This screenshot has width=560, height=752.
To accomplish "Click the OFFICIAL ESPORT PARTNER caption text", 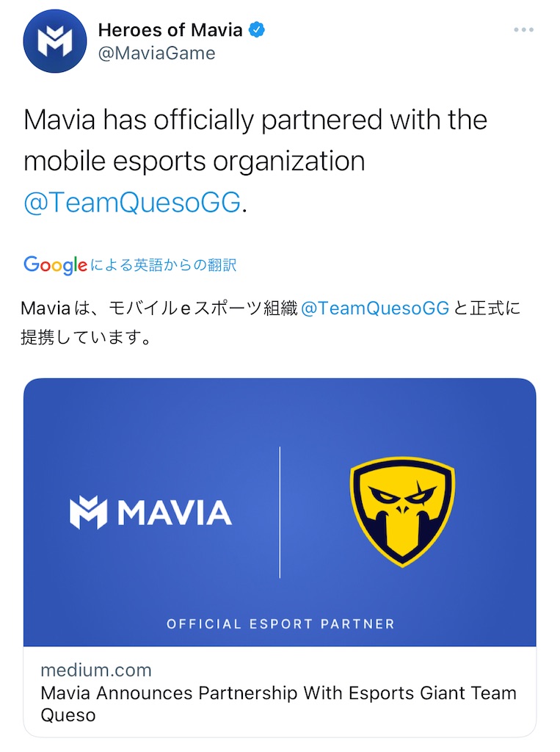I will (x=280, y=624).
